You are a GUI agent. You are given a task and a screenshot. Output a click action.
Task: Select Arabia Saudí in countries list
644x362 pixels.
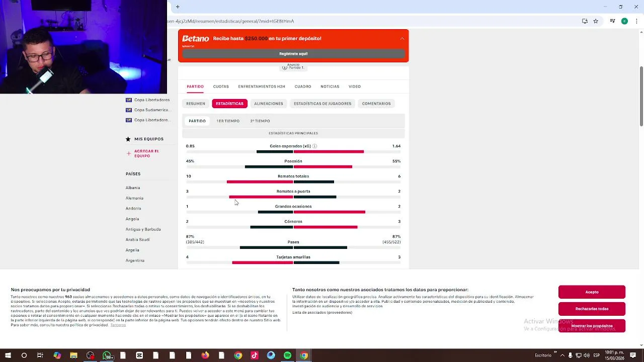pos(138,240)
